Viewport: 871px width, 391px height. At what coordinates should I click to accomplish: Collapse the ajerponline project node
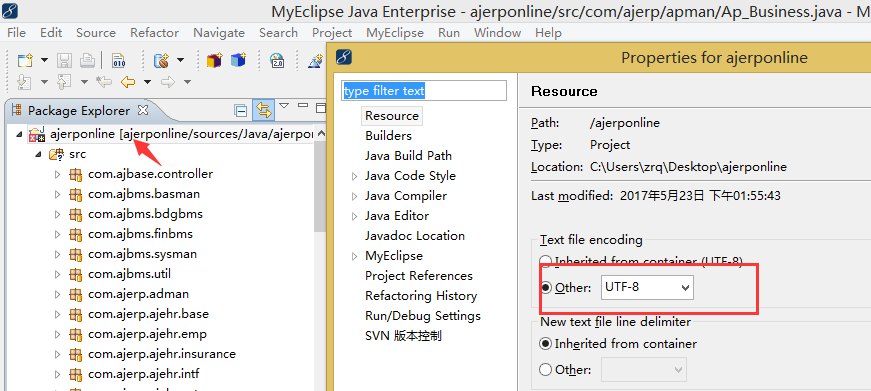pos(20,135)
